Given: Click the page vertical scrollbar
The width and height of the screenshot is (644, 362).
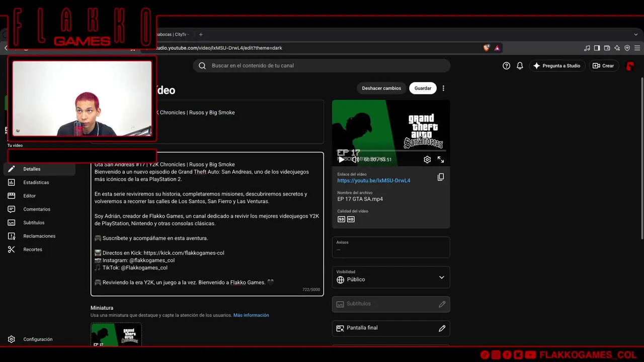Looking at the screenshot, I should point(642,158).
